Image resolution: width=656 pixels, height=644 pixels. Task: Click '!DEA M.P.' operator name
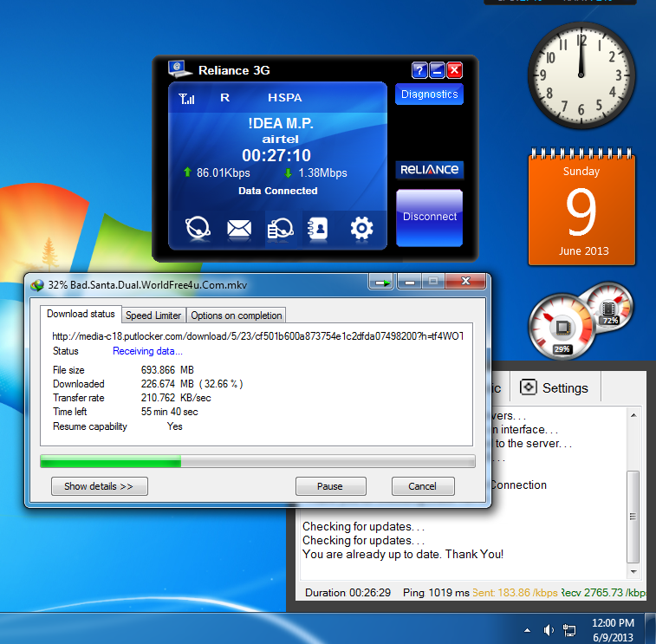click(x=281, y=123)
